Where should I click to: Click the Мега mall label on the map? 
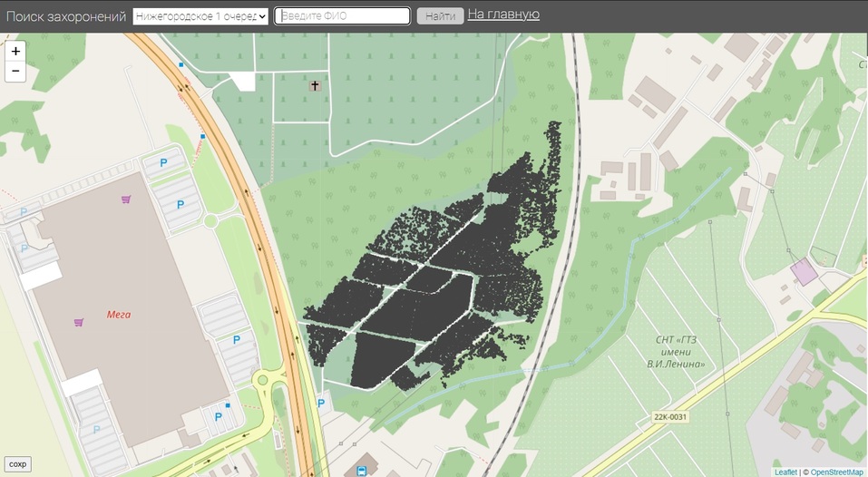(x=119, y=315)
